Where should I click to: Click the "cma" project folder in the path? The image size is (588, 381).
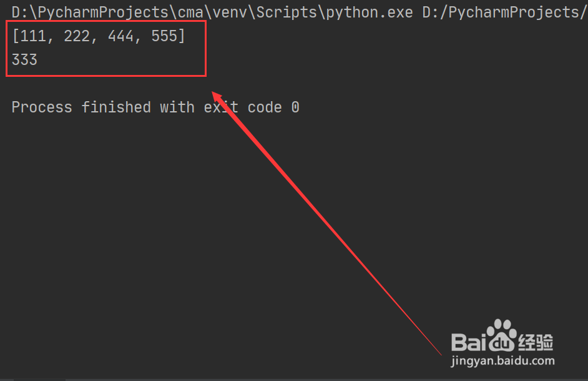pyautogui.click(x=190, y=12)
